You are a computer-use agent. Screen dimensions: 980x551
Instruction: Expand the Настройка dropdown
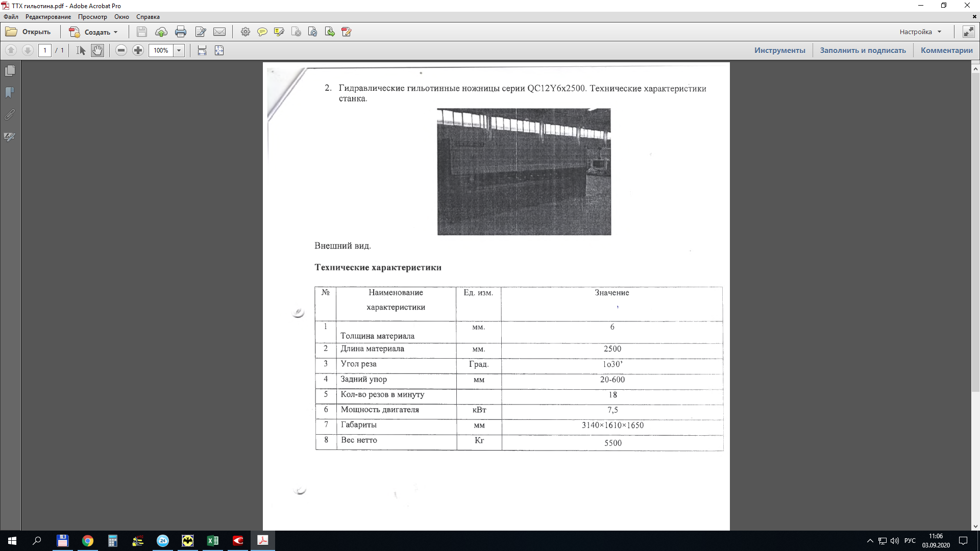pos(939,32)
